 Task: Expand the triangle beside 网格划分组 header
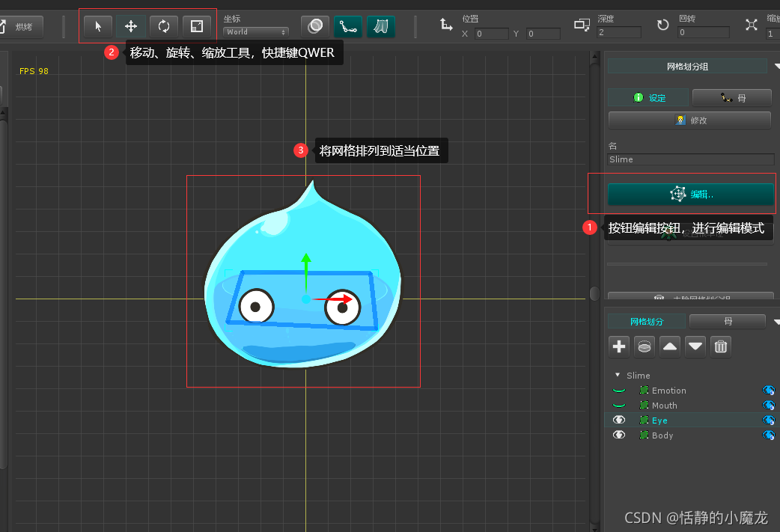776,66
